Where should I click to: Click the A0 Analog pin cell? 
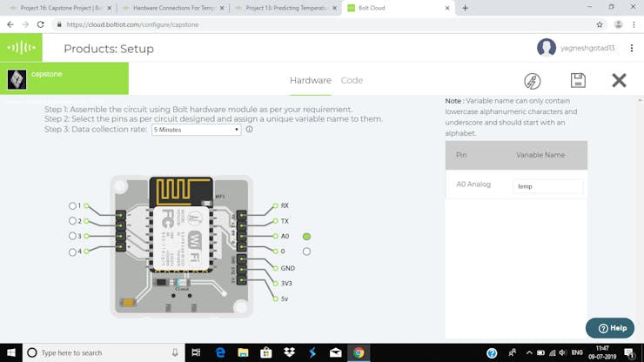tap(473, 184)
